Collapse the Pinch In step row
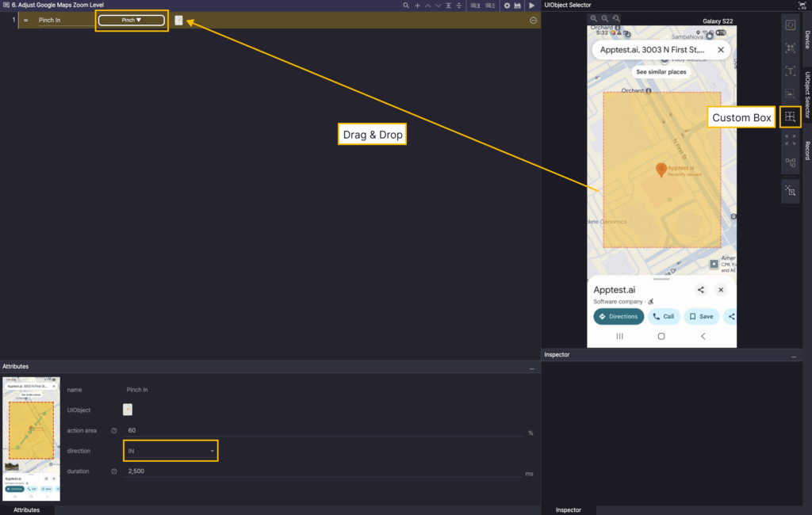The width and height of the screenshot is (812, 515). (533, 20)
